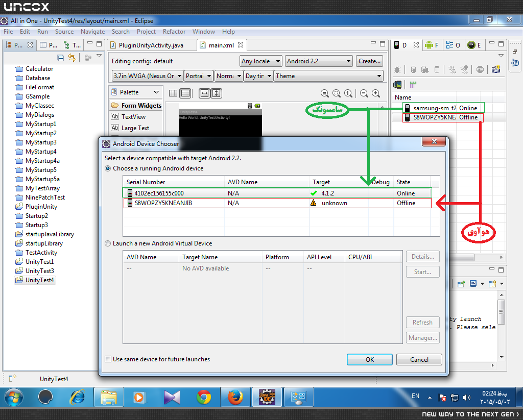Image resolution: width=523 pixels, height=420 pixels.
Task: Expand the Palette dropdown arrow
Action: (x=156, y=92)
